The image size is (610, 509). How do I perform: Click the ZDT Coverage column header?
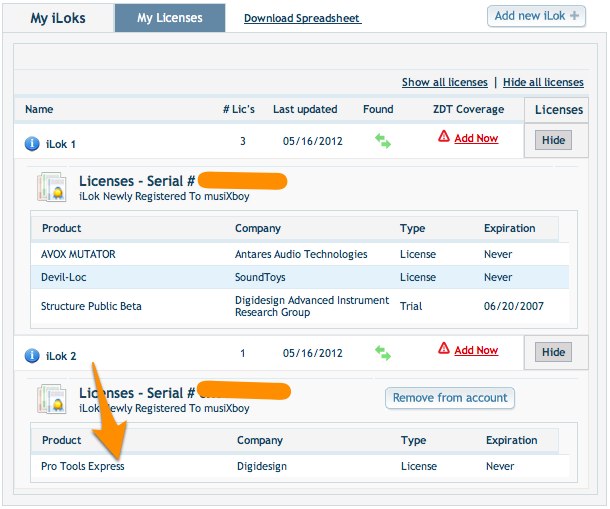pos(468,109)
